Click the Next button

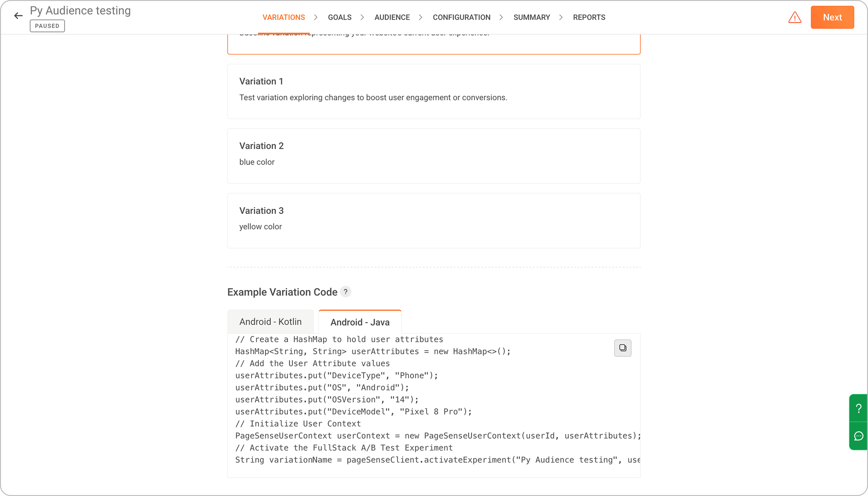point(832,17)
